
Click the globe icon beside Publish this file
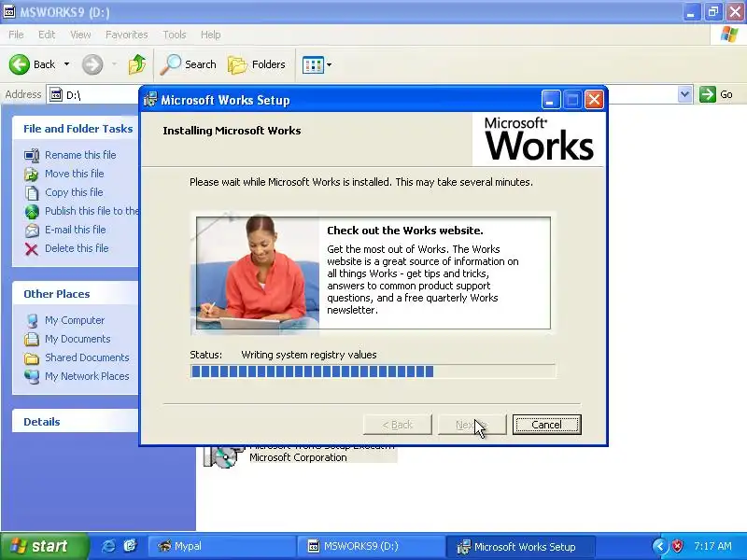(x=32, y=212)
